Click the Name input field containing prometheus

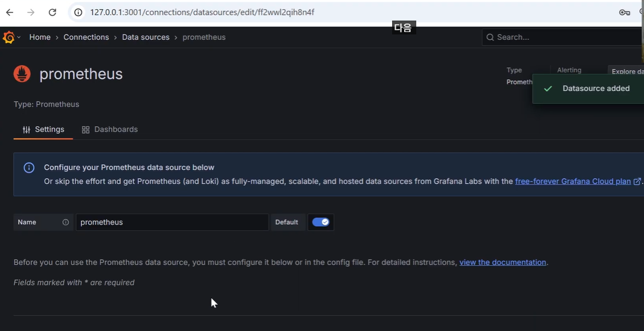[x=173, y=222]
